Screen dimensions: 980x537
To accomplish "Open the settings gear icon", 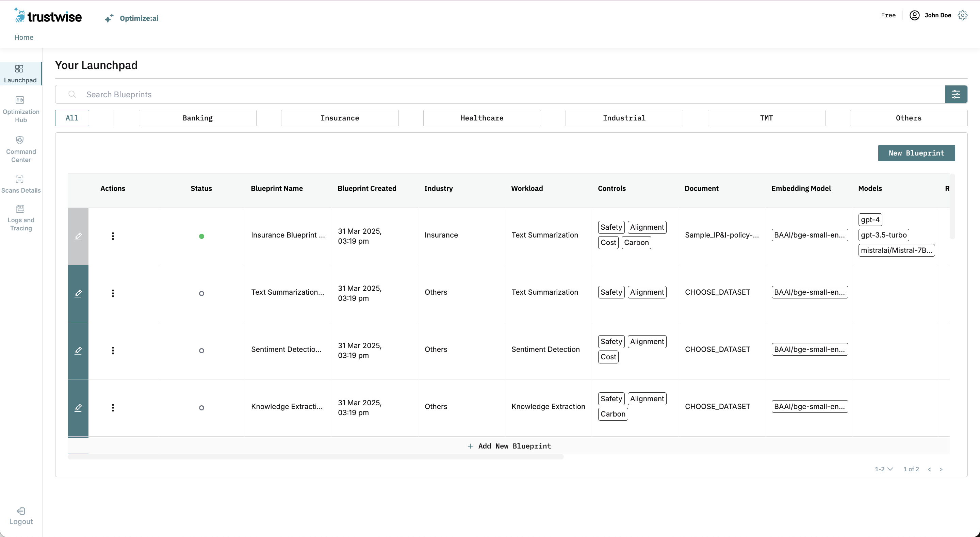I will coord(963,15).
